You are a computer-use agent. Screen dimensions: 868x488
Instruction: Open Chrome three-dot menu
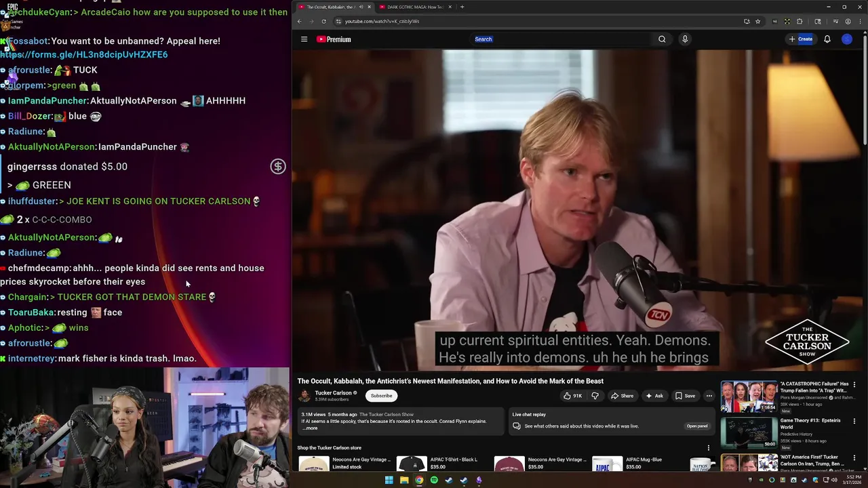point(860,21)
